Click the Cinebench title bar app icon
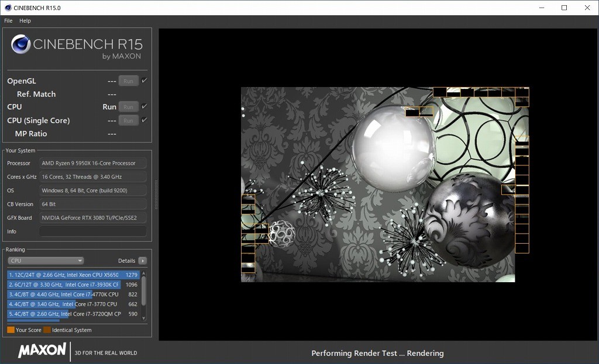 (7, 8)
